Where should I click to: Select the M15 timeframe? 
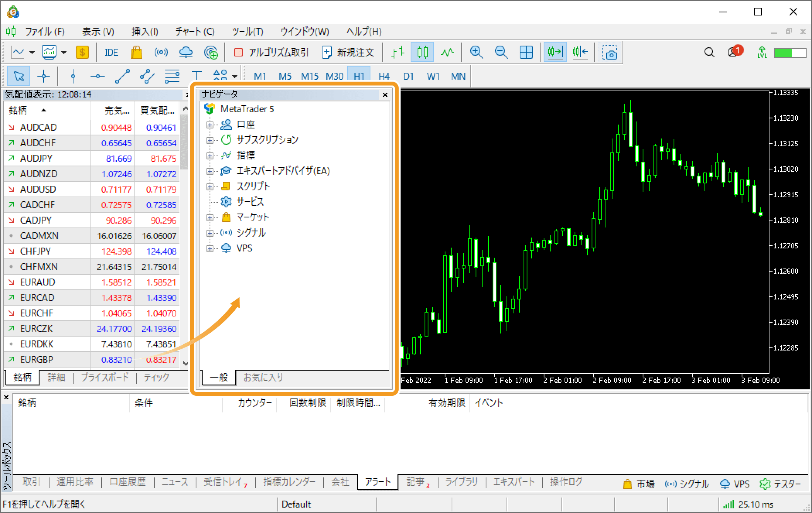[309, 76]
